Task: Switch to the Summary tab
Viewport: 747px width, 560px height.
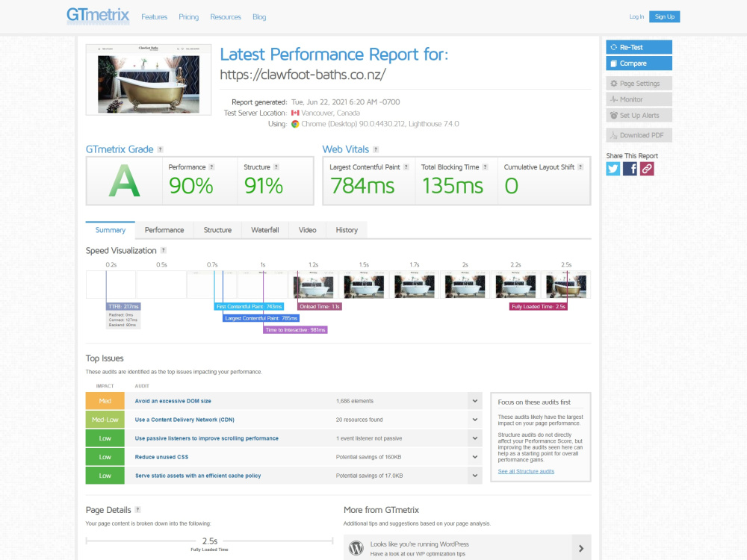Action: point(110,230)
